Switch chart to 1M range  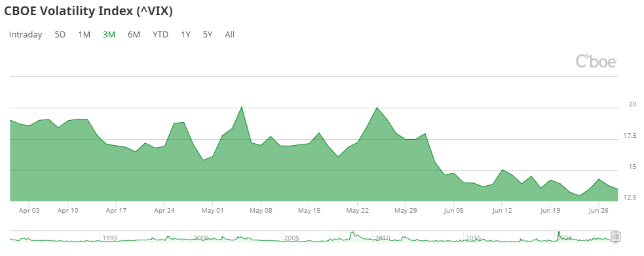coord(85,35)
